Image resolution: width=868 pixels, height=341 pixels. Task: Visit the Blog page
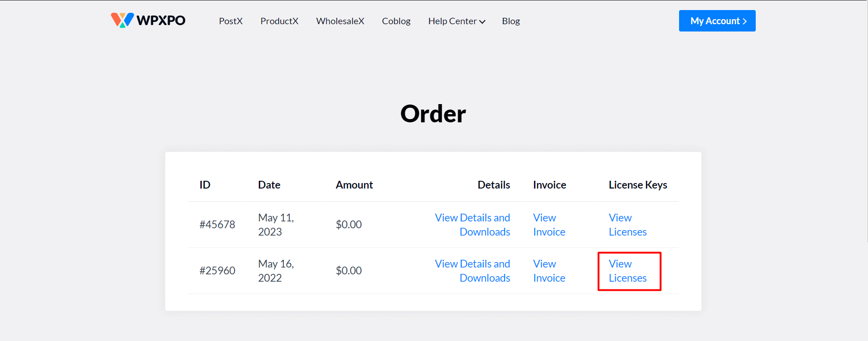pyautogui.click(x=511, y=21)
